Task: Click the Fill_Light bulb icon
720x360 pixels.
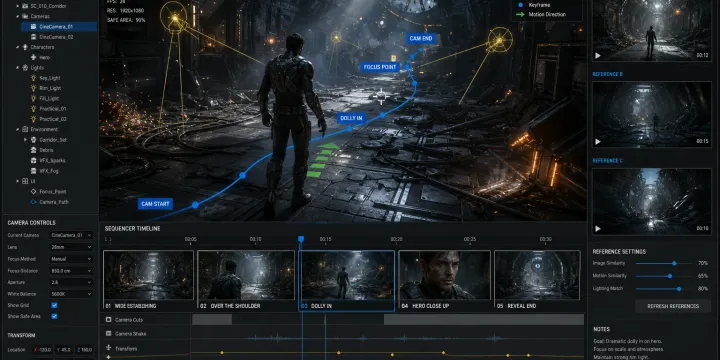Action: (x=34, y=98)
